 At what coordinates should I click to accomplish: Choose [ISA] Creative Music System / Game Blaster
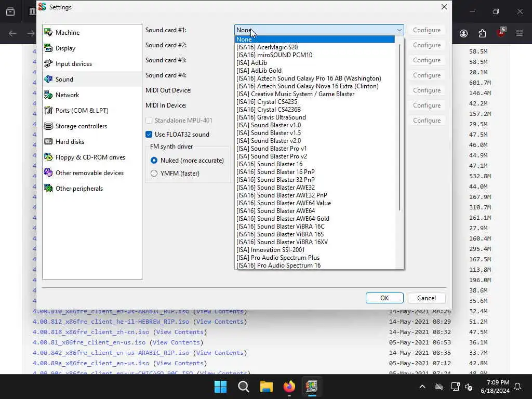pos(315,94)
